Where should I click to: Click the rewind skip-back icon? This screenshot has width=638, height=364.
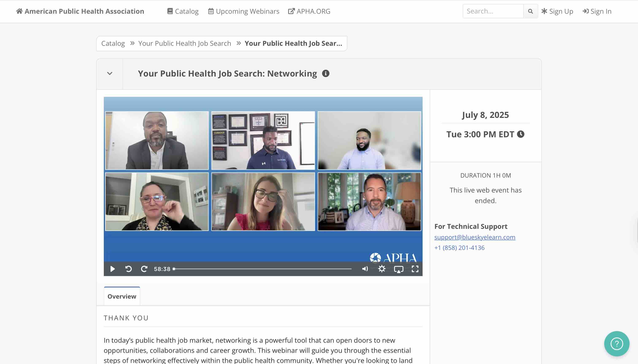click(128, 269)
